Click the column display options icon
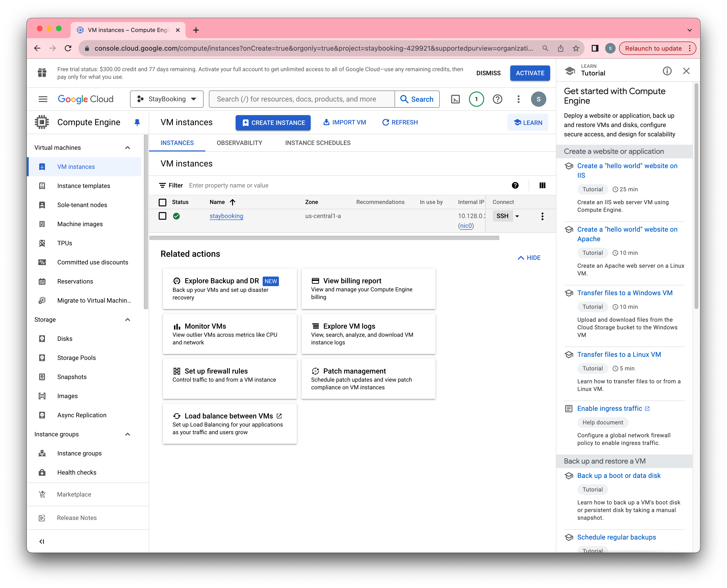Screen dimensions: 727x588 (542, 185)
